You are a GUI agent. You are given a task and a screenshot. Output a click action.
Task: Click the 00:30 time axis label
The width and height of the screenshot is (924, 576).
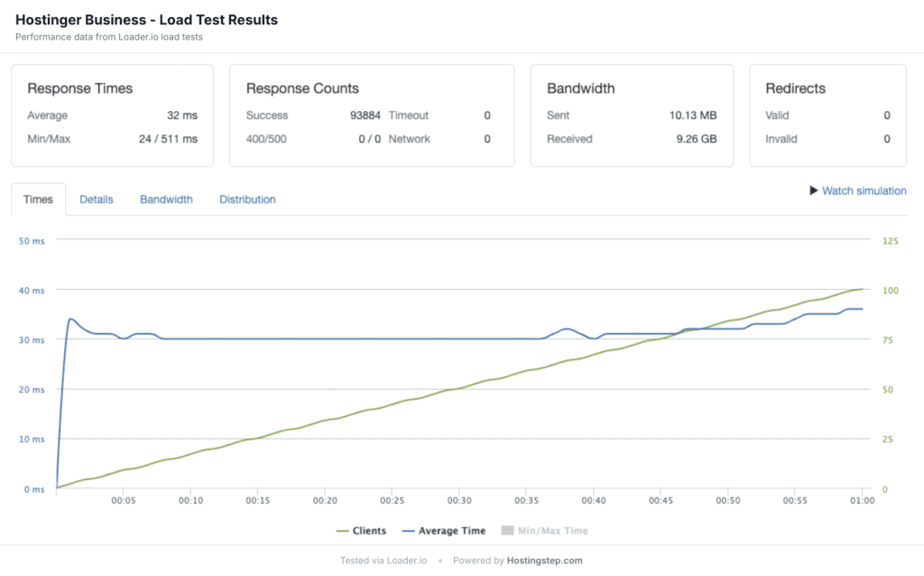[459, 500]
